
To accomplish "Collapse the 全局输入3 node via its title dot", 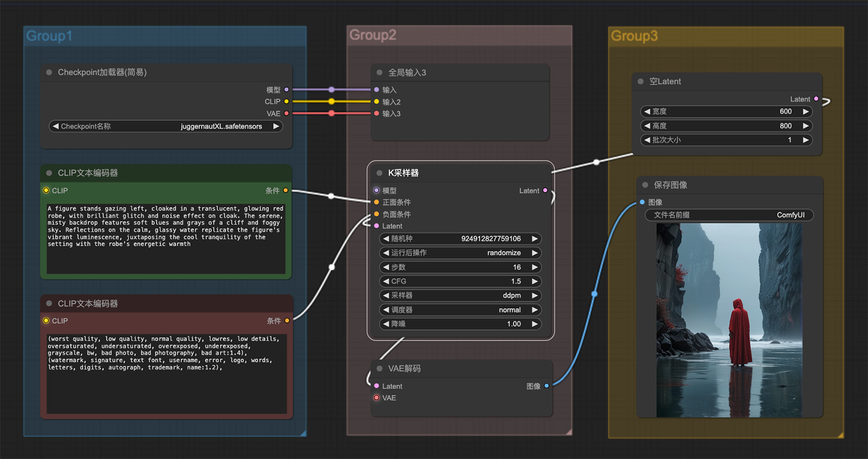I will click(380, 72).
